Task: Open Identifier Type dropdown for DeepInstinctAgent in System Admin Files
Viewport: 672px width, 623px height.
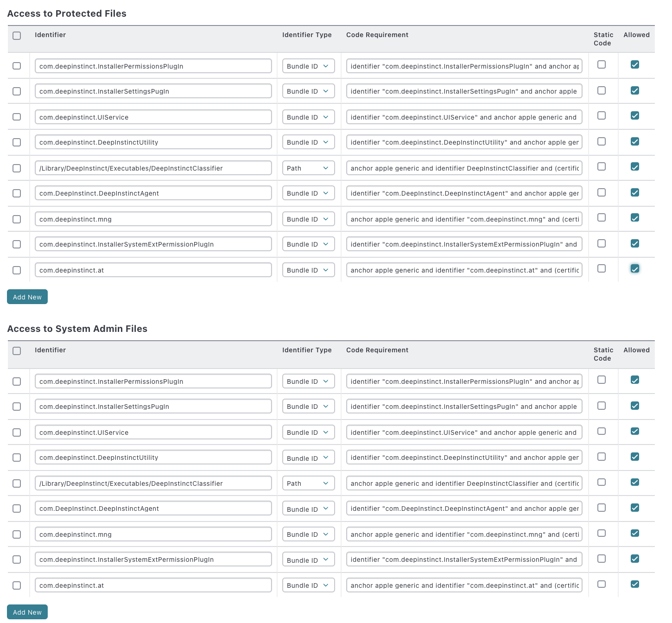Action: pos(308,509)
